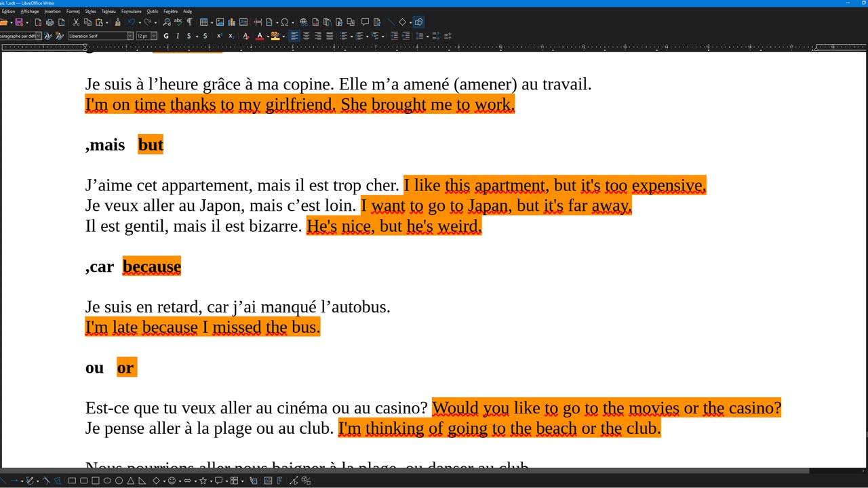Viewport: 868px width, 488px height.
Task: Click the Redo arrow icon
Action: [147, 22]
